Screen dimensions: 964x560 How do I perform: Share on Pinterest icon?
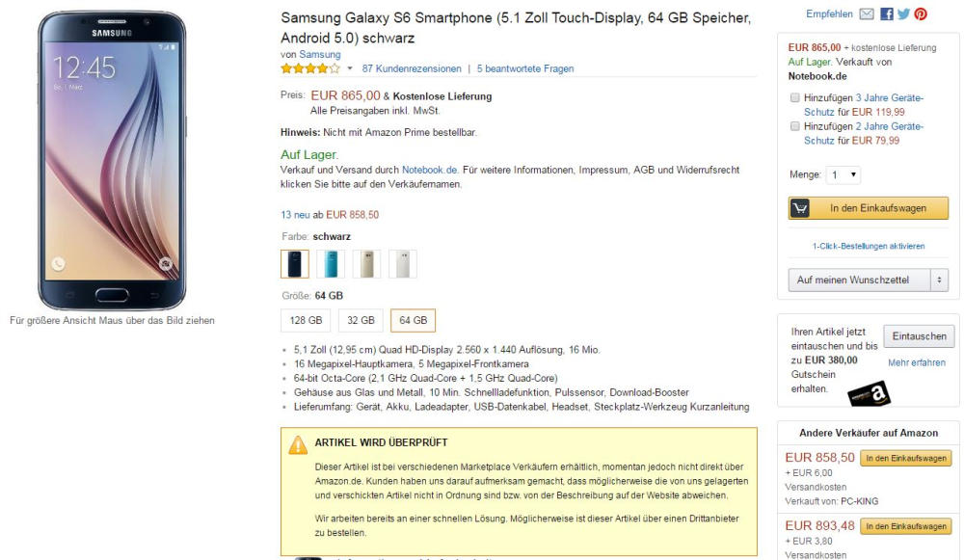tap(921, 14)
